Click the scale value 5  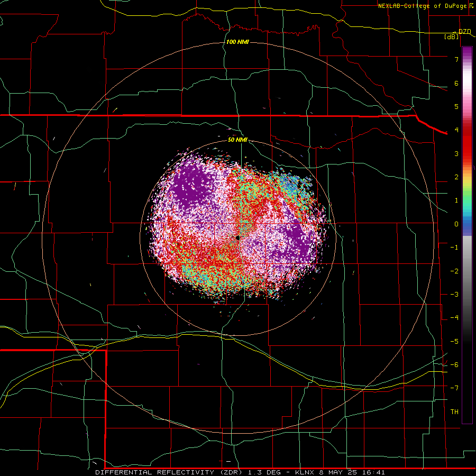tap(456, 106)
